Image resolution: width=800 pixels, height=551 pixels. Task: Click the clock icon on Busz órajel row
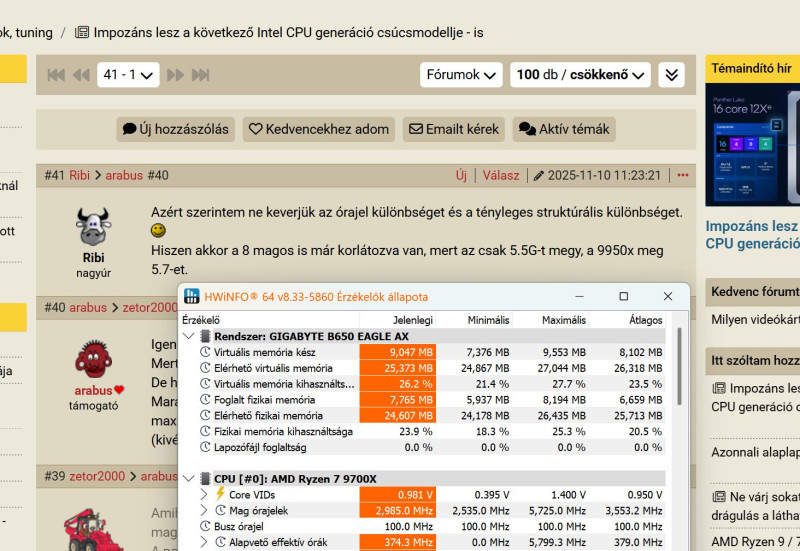click(205, 526)
